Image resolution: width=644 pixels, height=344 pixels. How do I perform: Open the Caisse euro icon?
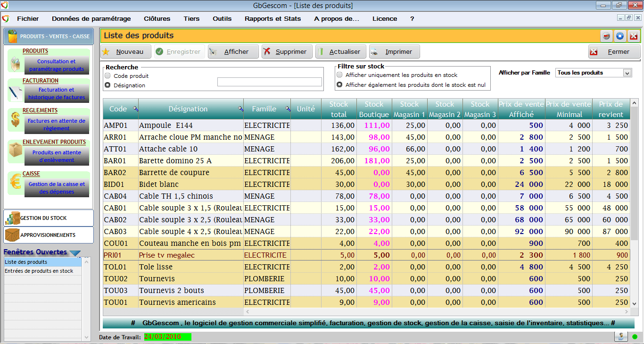pos(15,184)
